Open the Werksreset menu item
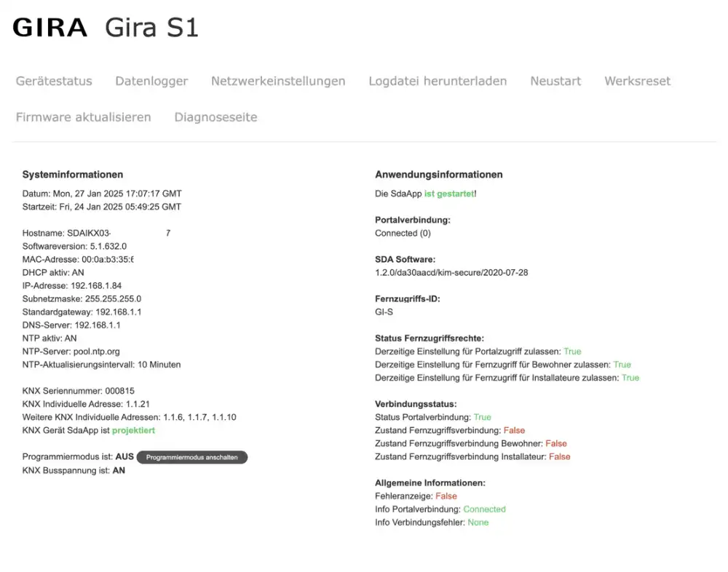Viewport: 728px width, 572px height. click(x=637, y=81)
